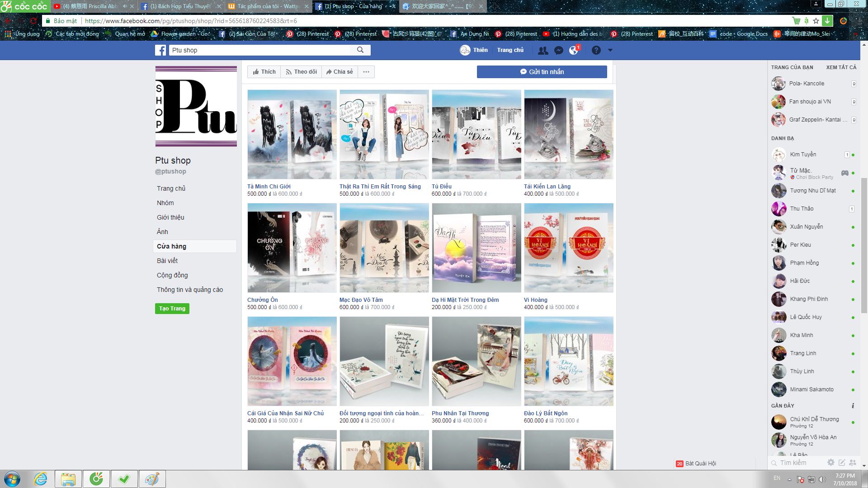Viewport: 868px width, 488px height.
Task: Click GẦN ĐÂY info icon
Action: tap(853, 406)
